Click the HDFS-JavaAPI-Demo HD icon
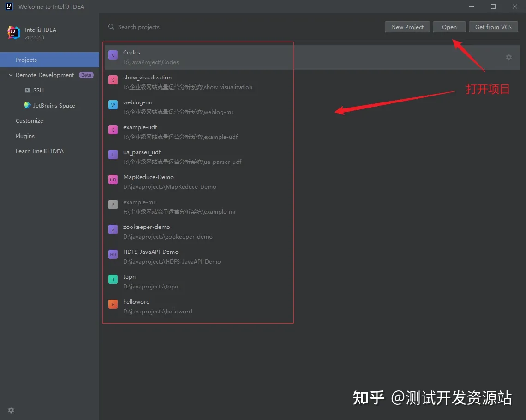This screenshot has height=420, width=526. [113, 254]
